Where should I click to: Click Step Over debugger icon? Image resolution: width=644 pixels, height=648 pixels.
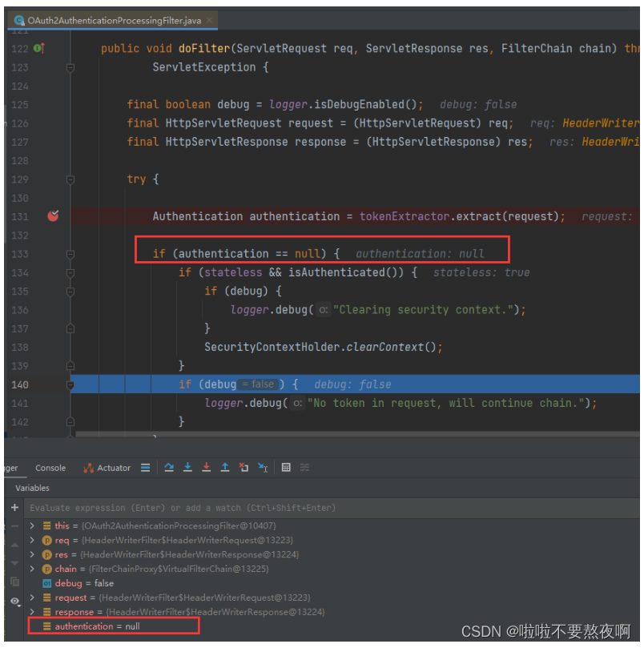tap(169, 468)
